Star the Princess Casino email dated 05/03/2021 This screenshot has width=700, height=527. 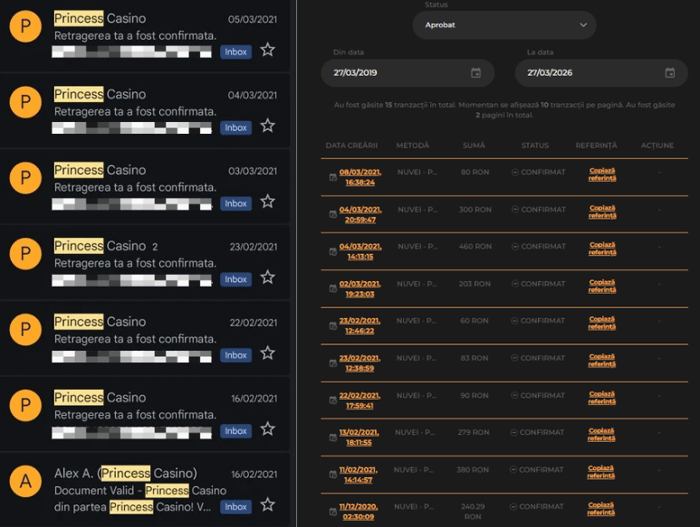pos(267,50)
